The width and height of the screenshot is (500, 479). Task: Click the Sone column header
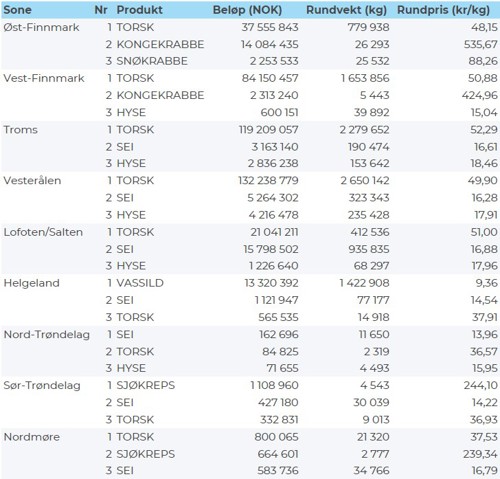tap(17, 10)
